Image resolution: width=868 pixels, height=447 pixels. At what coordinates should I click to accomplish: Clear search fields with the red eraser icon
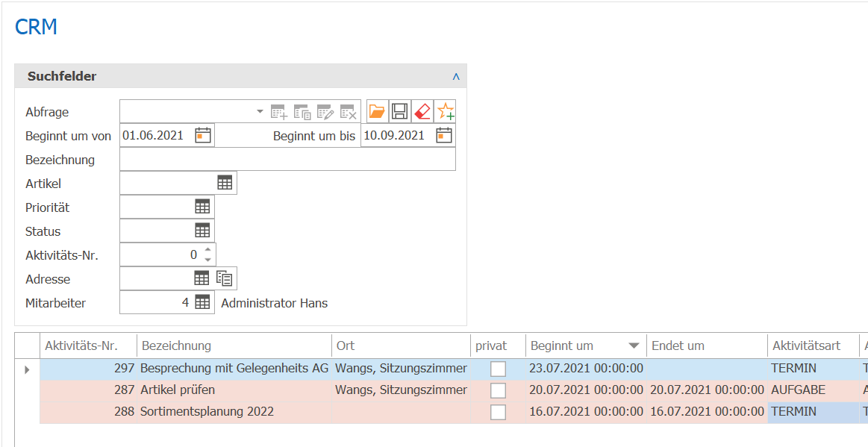(422, 112)
